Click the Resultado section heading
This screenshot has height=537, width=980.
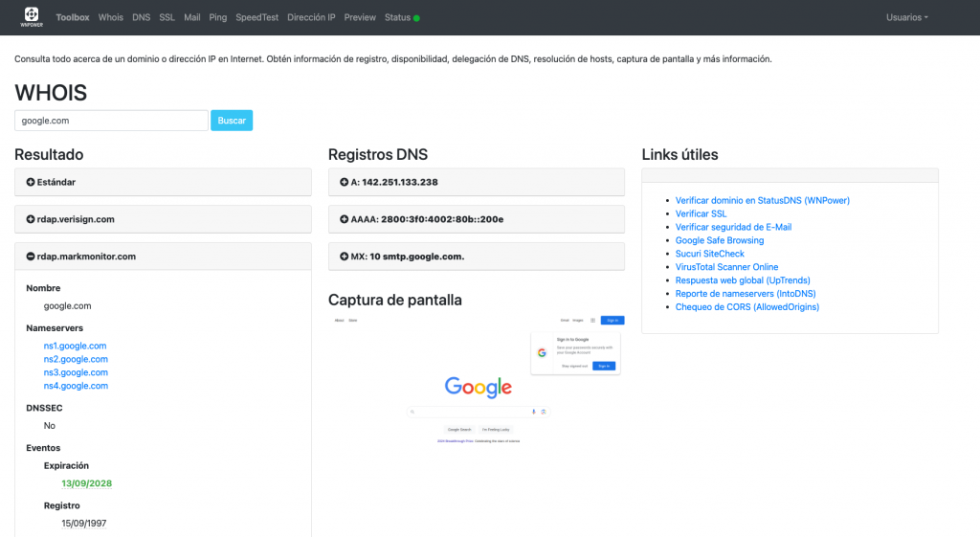click(x=49, y=154)
